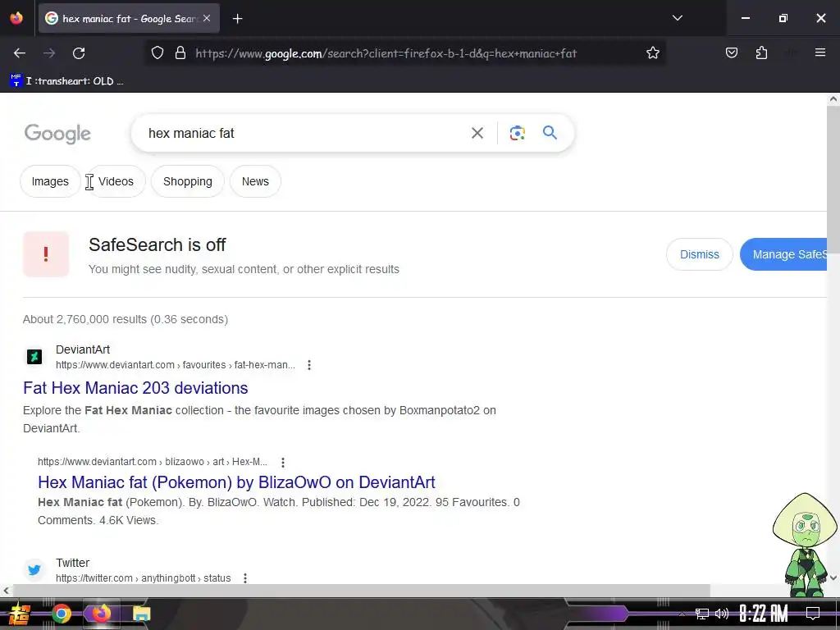Open the Pocket save icon
The width and height of the screenshot is (840, 630).
tap(731, 52)
